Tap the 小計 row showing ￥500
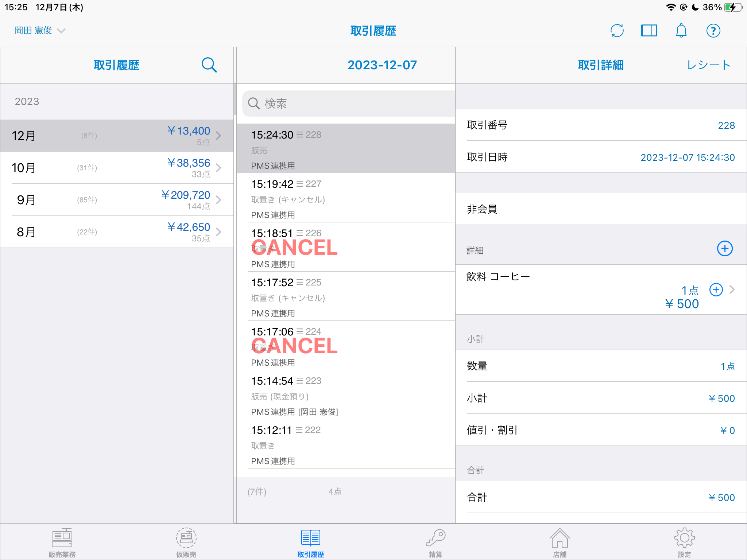Viewport: 747px width, 560px height. point(601,398)
